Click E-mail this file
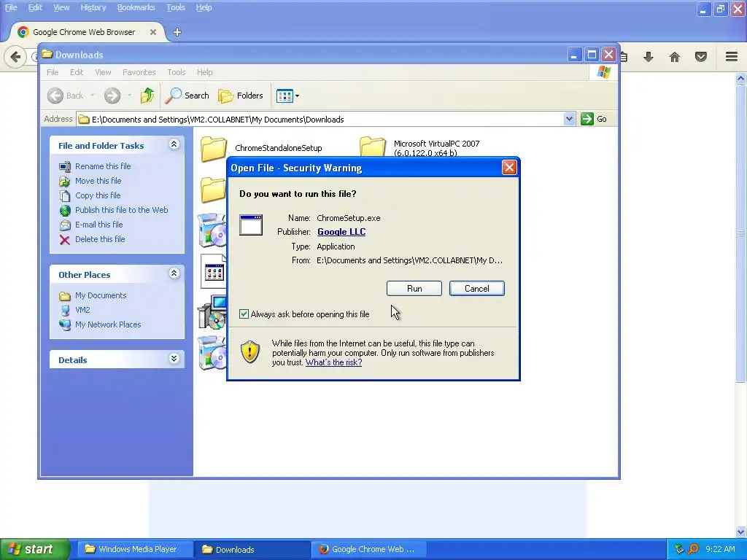Screen dimensions: 747x560 coord(98,225)
